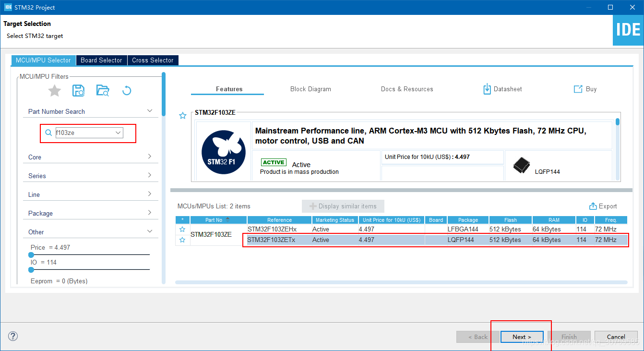Open the Features tab
The width and height of the screenshot is (644, 351).
tap(229, 89)
